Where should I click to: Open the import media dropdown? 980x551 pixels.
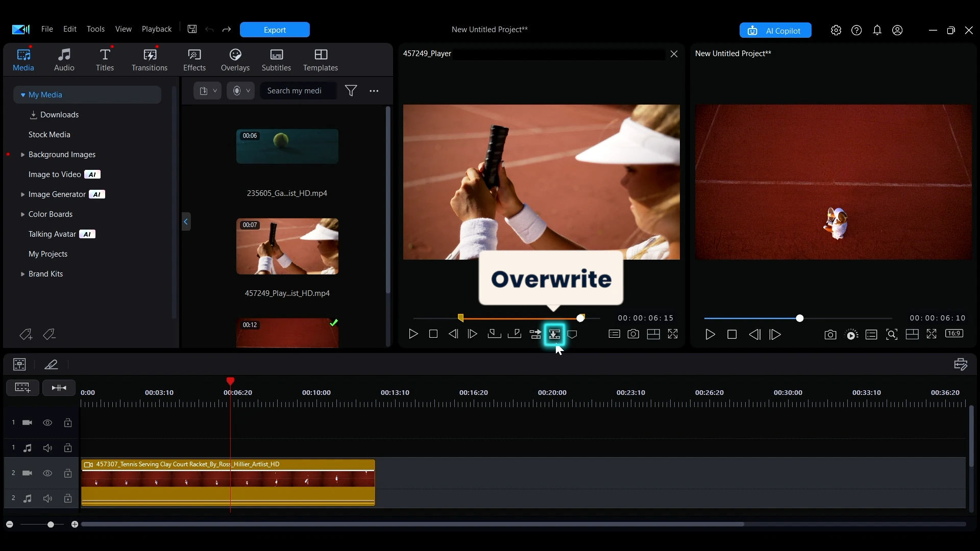pos(207,91)
